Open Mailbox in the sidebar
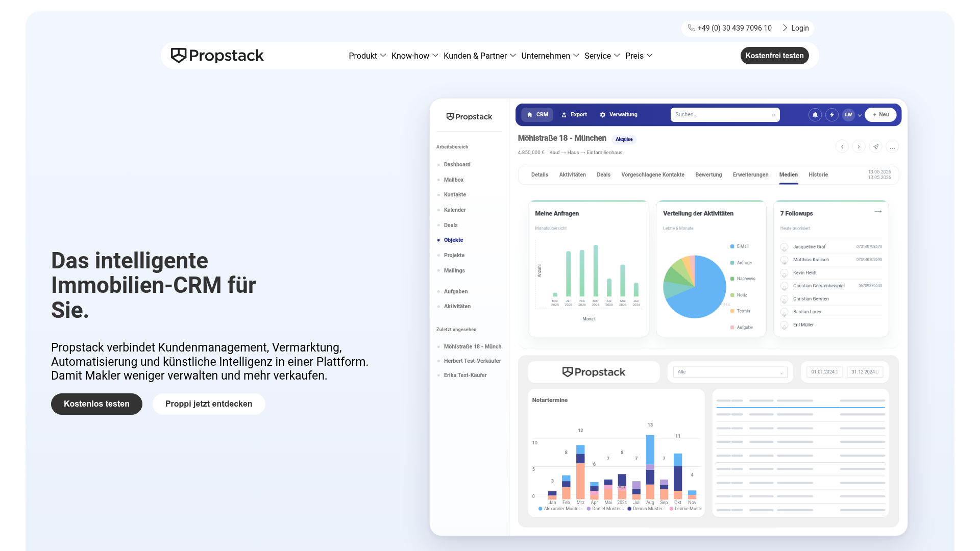This screenshot has width=980, height=551. coord(453,180)
